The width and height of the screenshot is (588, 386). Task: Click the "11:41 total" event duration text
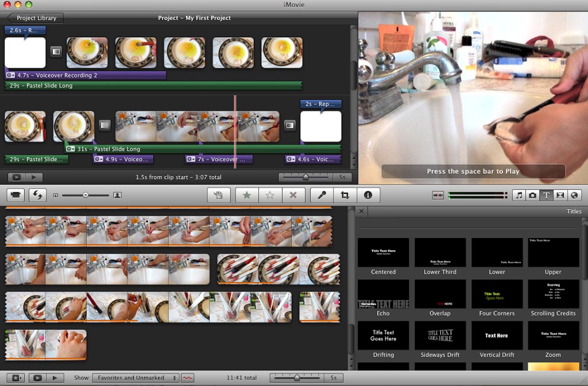pos(242,378)
